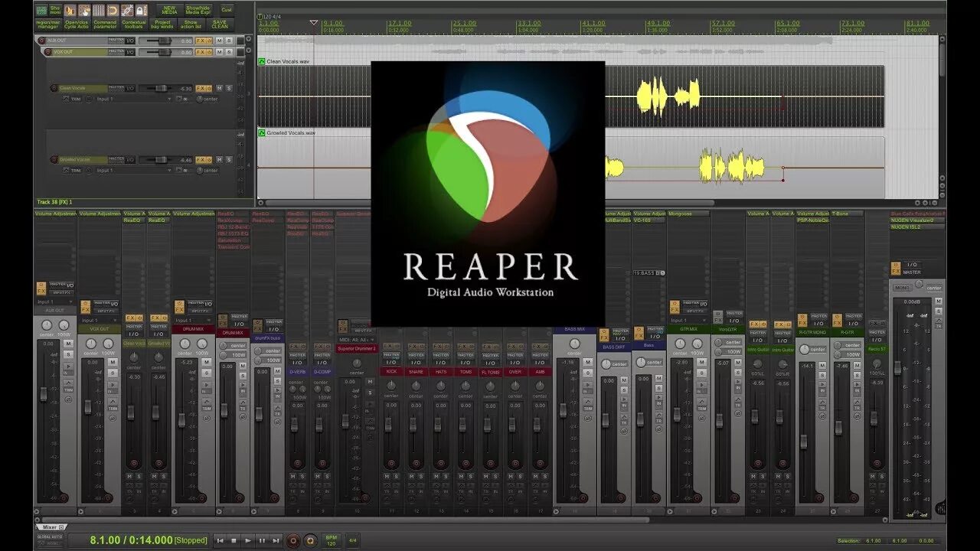The width and height of the screenshot is (980, 551).
Task: Click the ReaXcomp effect on the DRUM MIX strip
Action: pyautogui.click(x=234, y=220)
